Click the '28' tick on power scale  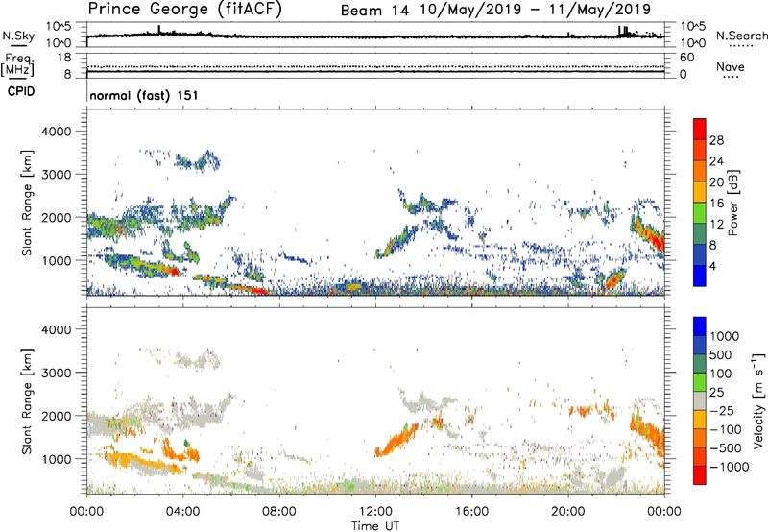tap(716, 140)
